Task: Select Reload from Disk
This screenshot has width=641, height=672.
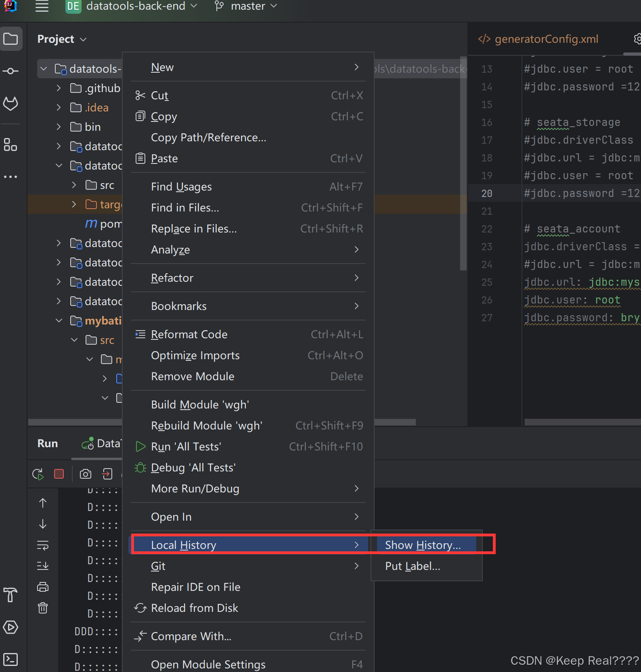Action: pos(248,608)
